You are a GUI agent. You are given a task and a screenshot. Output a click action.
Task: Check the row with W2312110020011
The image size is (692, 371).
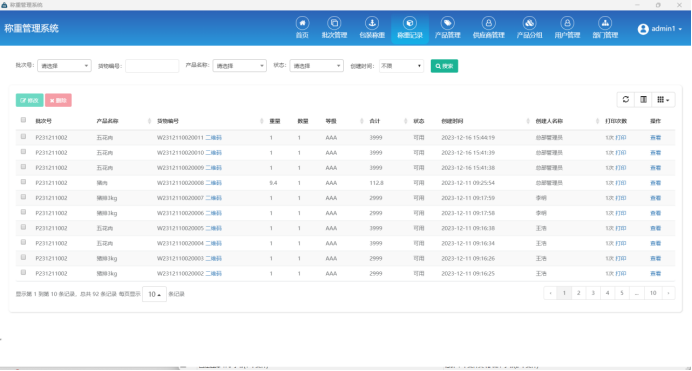click(23, 137)
